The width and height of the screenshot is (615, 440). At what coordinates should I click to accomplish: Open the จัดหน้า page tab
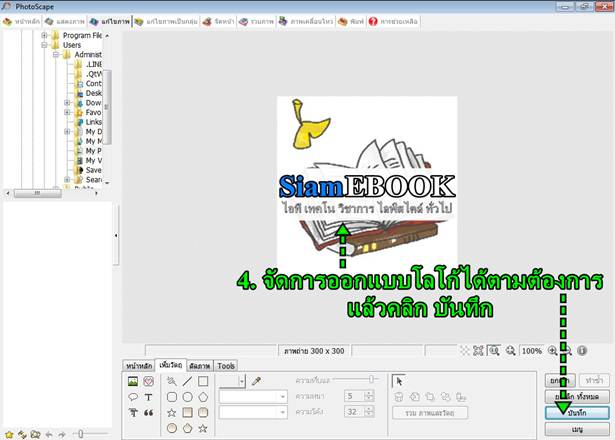coord(218,21)
